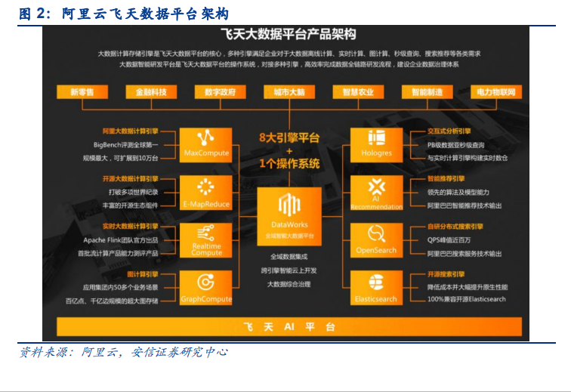This screenshot has height=392, width=571.
Task: Open the OpenSearch icon tile
Action: tap(377, 240)
